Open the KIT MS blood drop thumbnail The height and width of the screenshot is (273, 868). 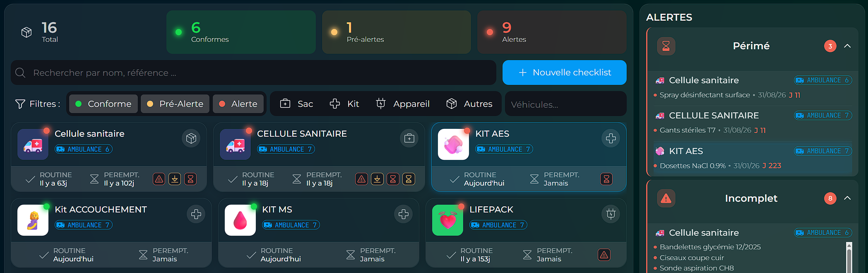point(240,220)
